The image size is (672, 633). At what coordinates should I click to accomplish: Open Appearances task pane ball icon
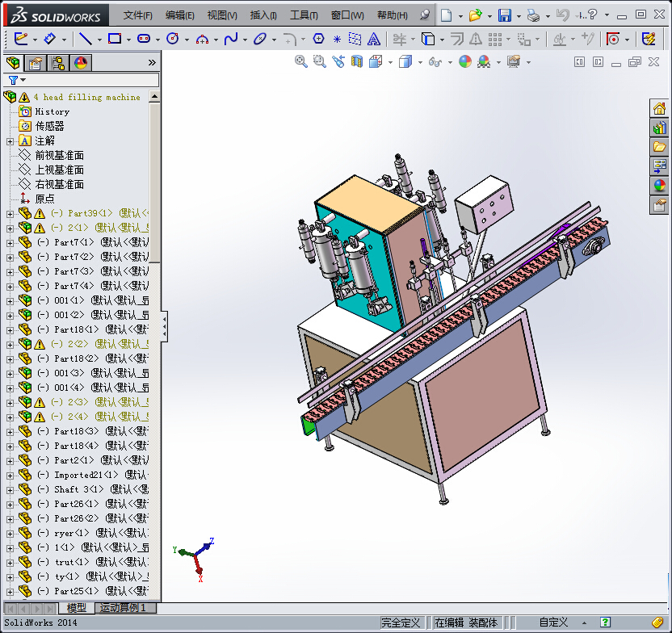click(659, 186)
